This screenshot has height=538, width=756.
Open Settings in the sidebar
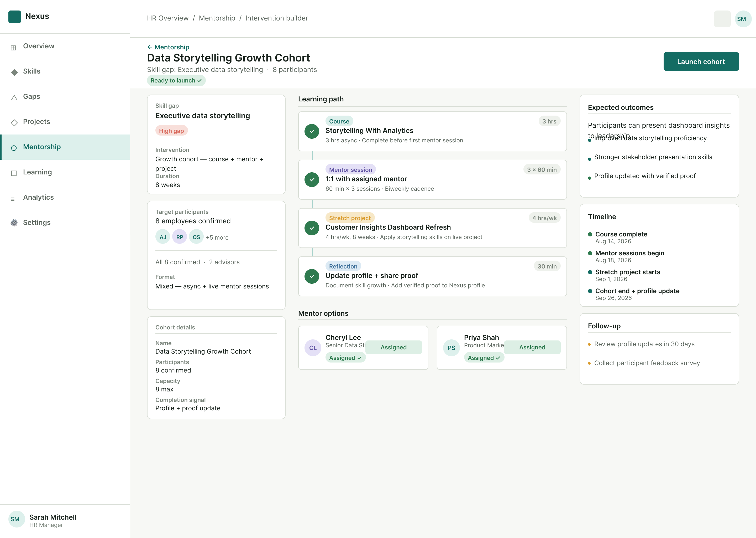click(x=65, y=223)
